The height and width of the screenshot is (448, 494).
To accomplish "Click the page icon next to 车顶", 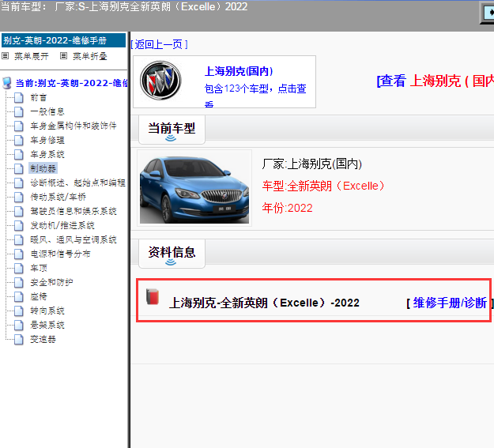I will coord(19,269).
